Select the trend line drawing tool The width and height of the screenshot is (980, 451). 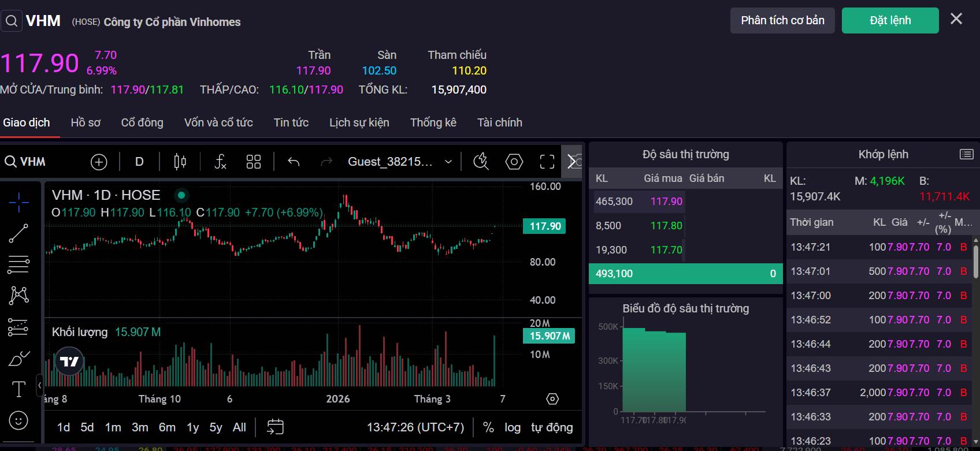[18, 233]
